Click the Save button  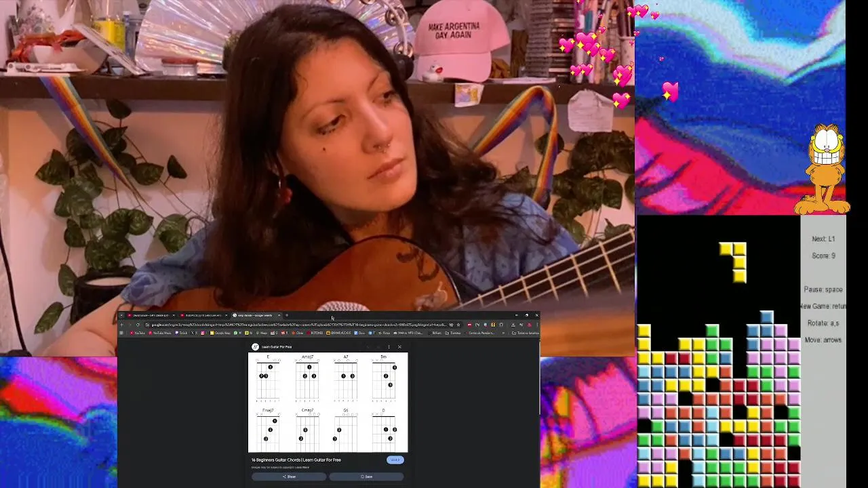coord(366,476)
